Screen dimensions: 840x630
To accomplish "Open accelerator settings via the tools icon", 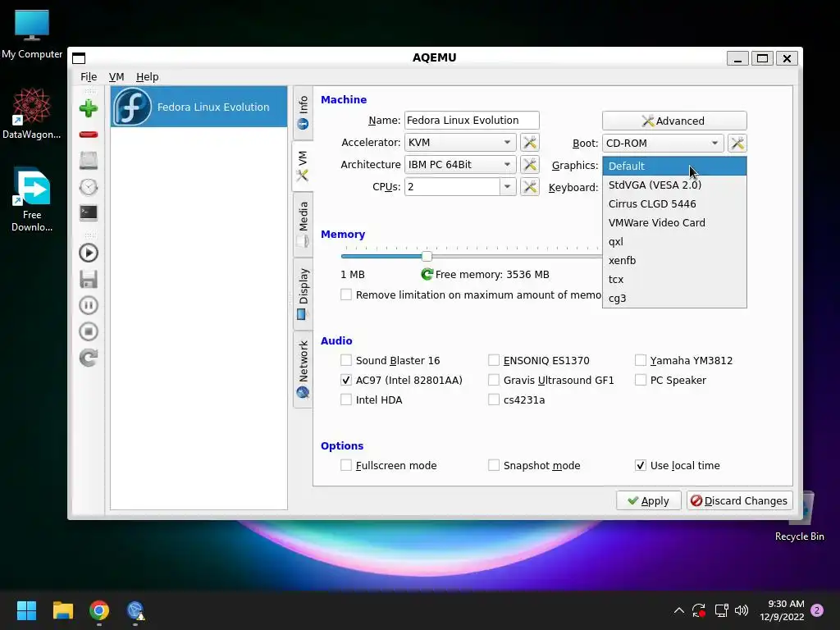I will point(530,143).
